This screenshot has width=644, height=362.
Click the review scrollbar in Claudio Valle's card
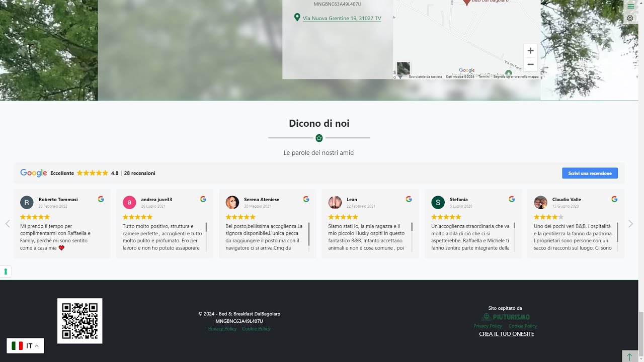pos(617,232)
